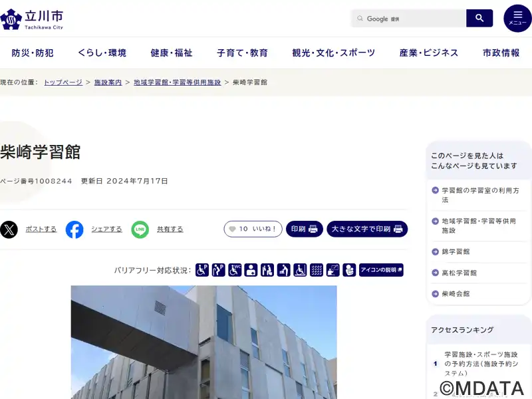Click 大きな文字で印刷 button

(x=367, y=229)
